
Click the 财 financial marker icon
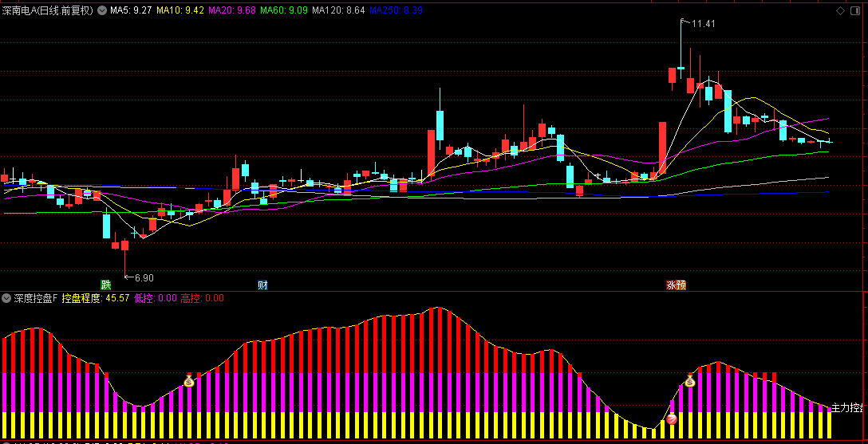pyautogui.click(x=262, y=285)
